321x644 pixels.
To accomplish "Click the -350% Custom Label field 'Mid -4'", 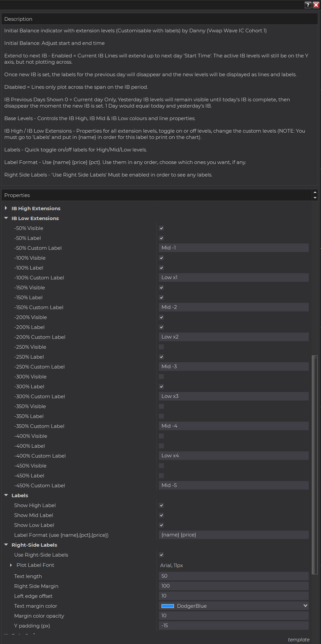I will (234, 426).
